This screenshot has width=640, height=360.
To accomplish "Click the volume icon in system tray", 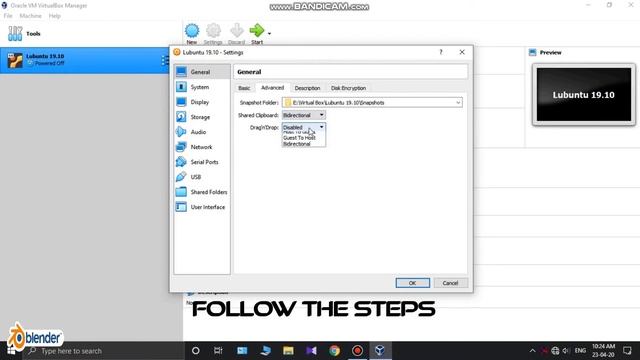I will [565, 351].
